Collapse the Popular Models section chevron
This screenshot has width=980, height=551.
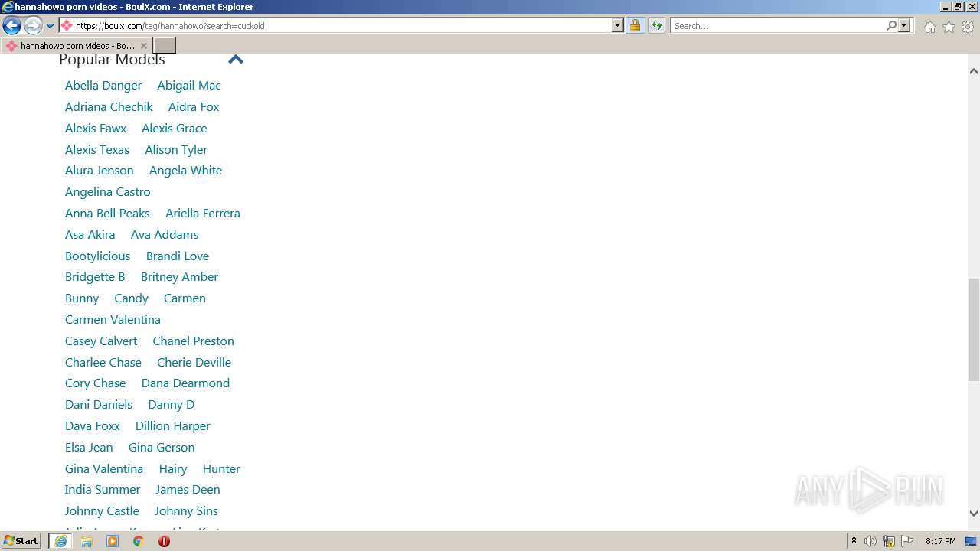click(236, 59)
